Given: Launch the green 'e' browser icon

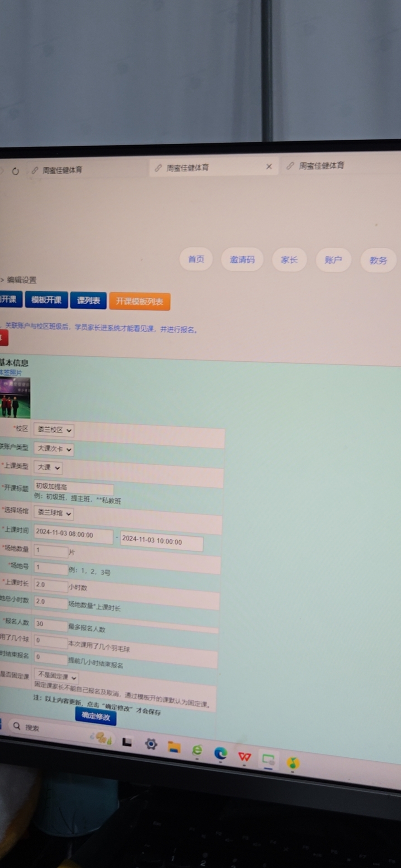Looking at the screenshot, I should click(197, 750).
